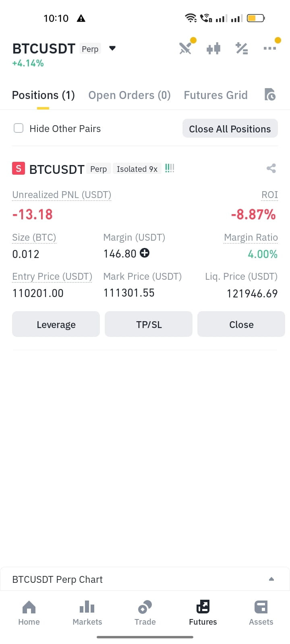Expand the BTCUSDT Perp Chart panel
Viewport: 290px width, 644px height.
(x=145, y=579)
